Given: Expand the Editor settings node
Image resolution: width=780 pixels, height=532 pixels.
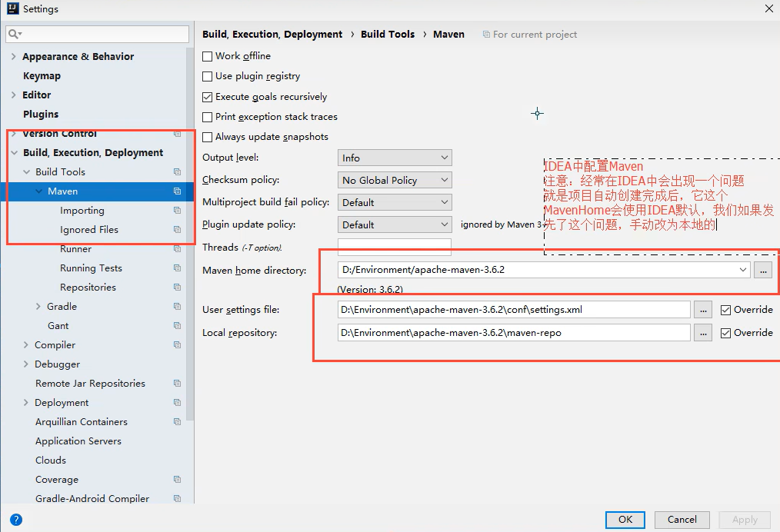Looking at the screenshot, I should click(x=13, y=95).
